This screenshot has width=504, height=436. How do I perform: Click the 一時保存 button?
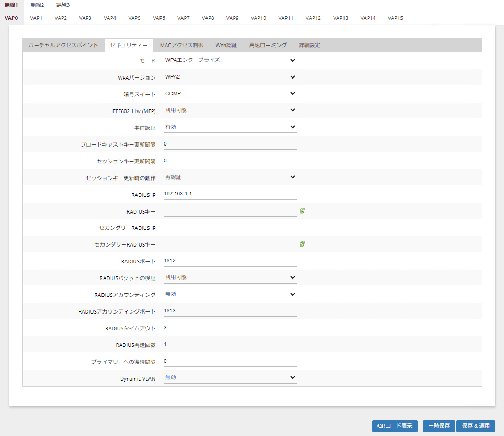[439, 426]
